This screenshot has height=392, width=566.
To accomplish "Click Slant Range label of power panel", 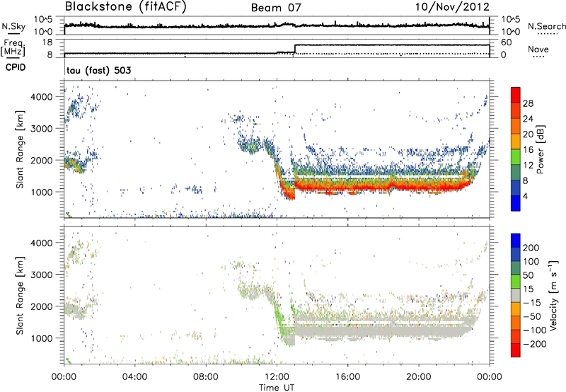I will click(20, 149).
